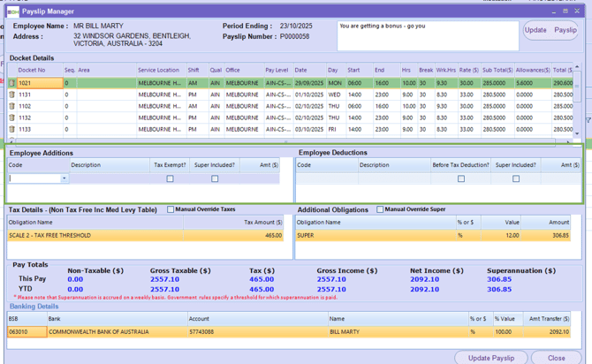Click into the bonus message text box
The height and width of the screenshot is (364, 592).
point(428,35)
